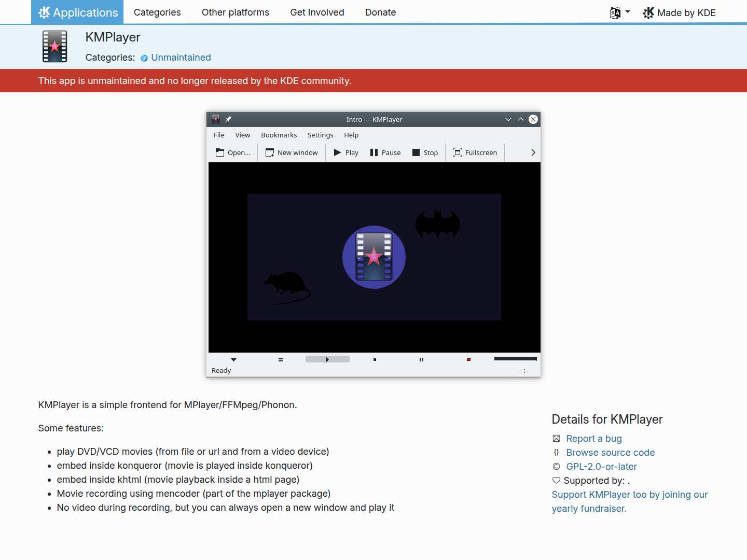Click the GPL-2.0-or-later license link
747x560 pixels.
601,467
